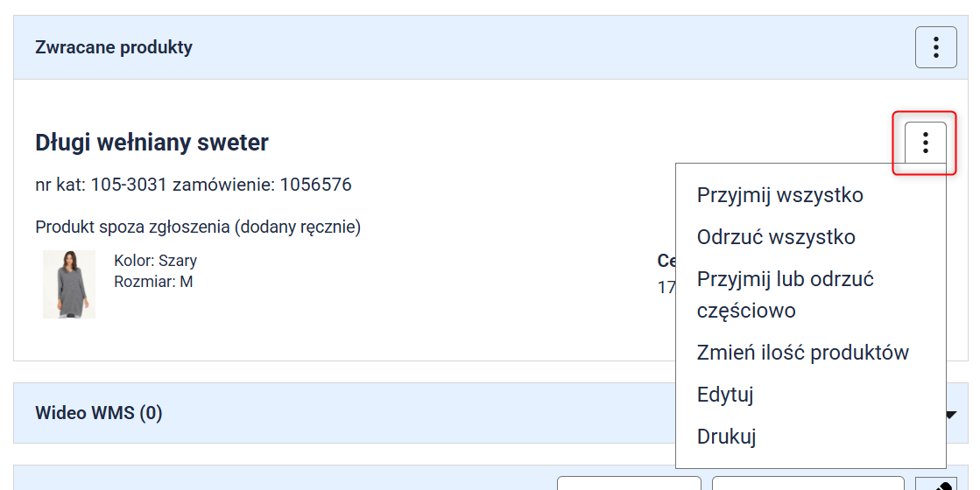Choose 'Odrzuć wszystko' menu option

[x=776, y=237]
